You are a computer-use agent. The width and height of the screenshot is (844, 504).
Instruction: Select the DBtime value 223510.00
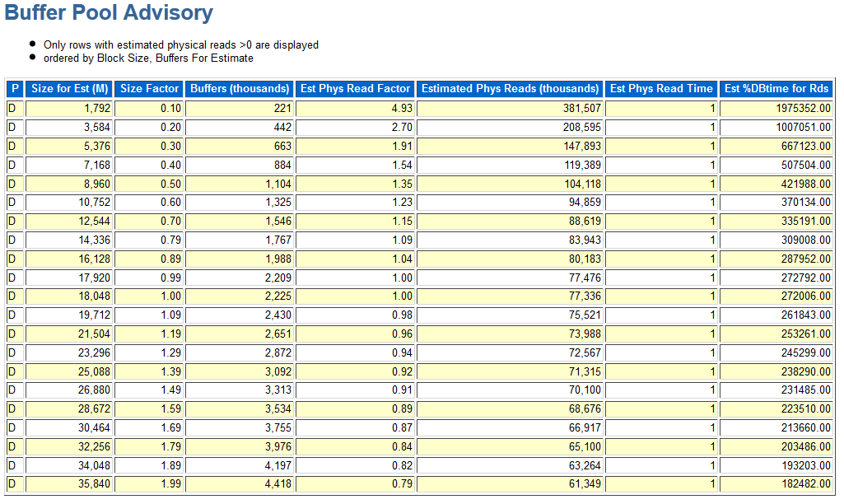click(776, 408)
